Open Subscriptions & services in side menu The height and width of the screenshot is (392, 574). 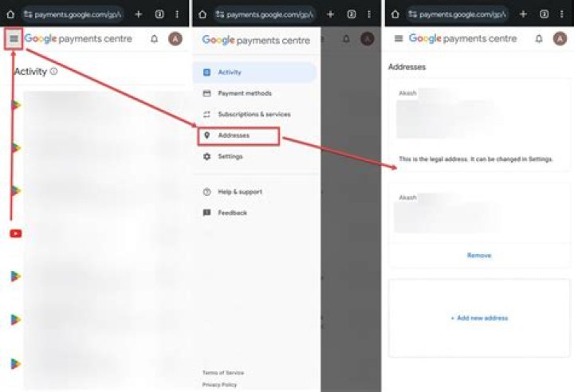pos(254,114)
